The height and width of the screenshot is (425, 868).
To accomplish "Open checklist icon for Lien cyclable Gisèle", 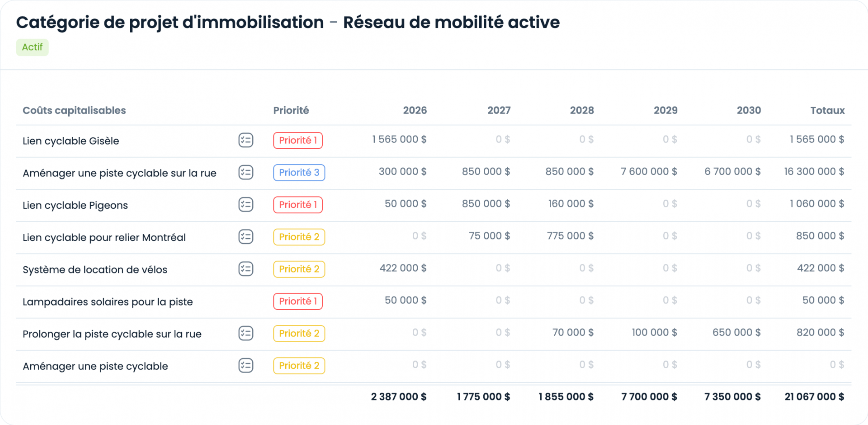I will [246, 140].
